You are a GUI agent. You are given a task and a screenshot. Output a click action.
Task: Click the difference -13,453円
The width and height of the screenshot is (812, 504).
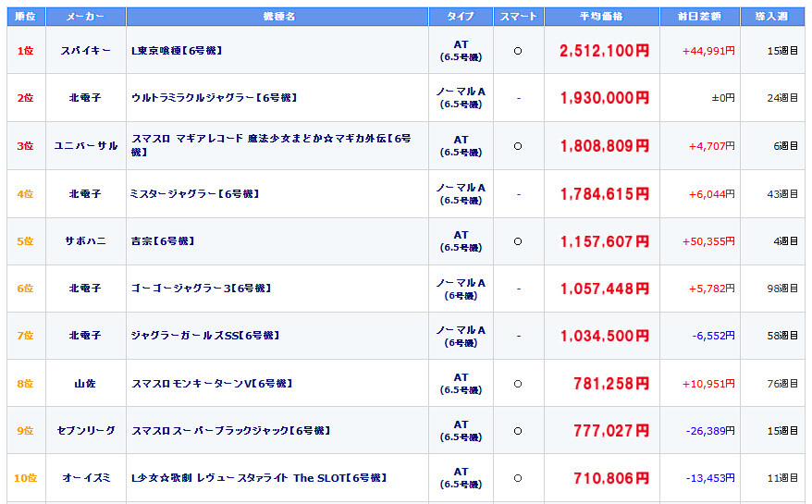click(x=710, y=478)
